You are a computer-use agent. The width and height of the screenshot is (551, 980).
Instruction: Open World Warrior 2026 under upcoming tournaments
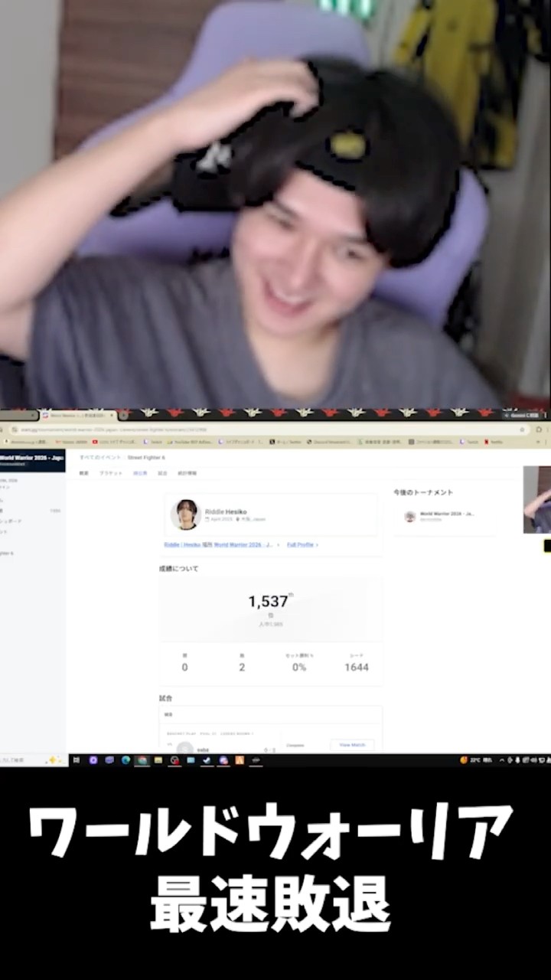point(447,514)
